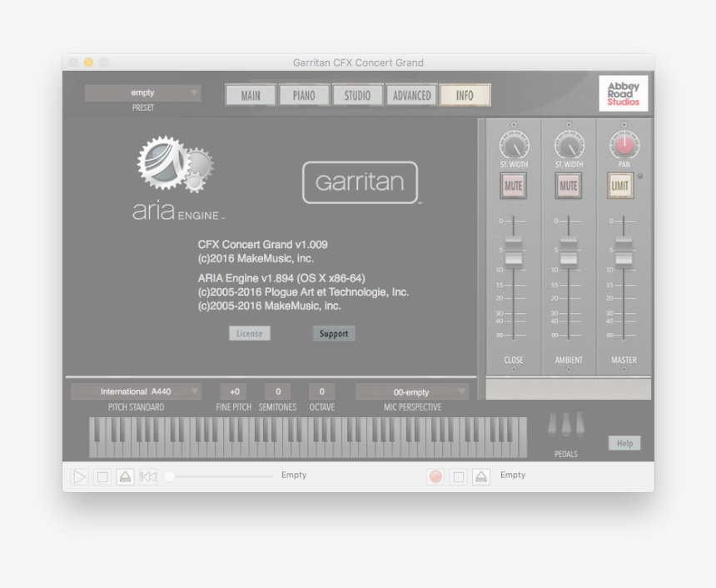This screenshot has width=716, height=588.
Task: Click the OCTAVE value field
Action: point(322,391)
